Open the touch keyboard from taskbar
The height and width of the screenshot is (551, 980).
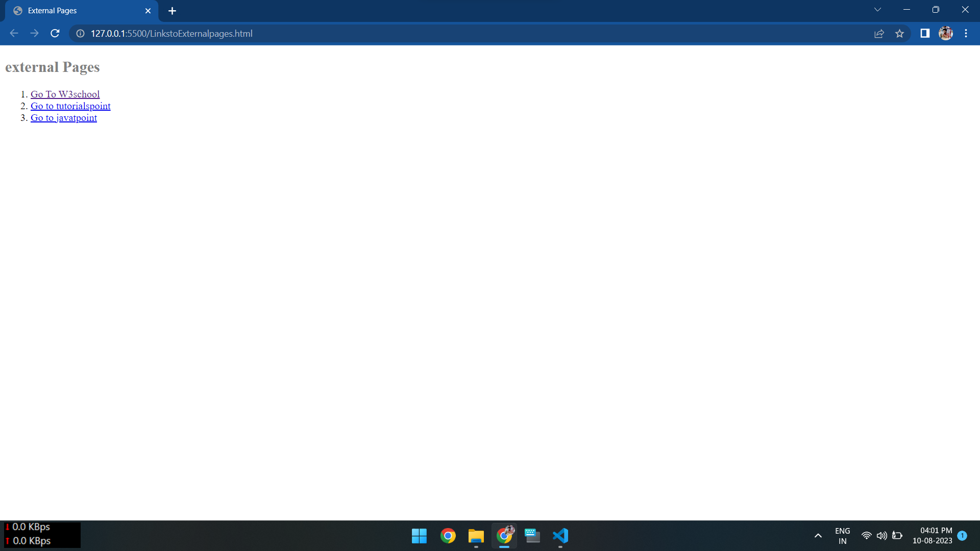coord(532,536)
